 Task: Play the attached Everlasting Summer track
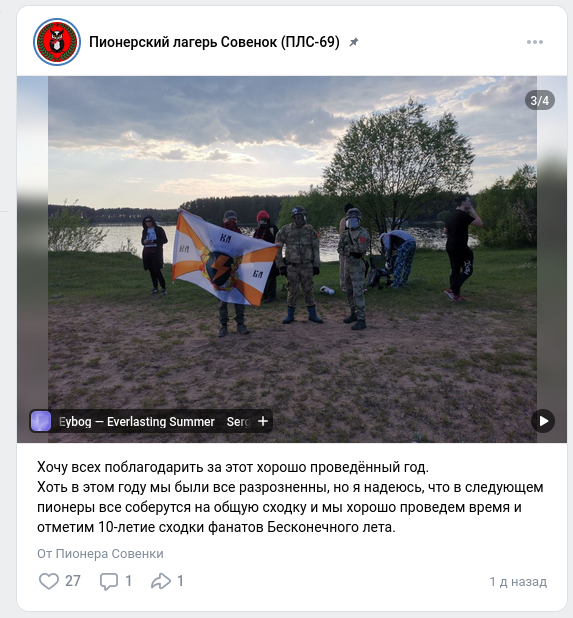(x=543, y=421)
